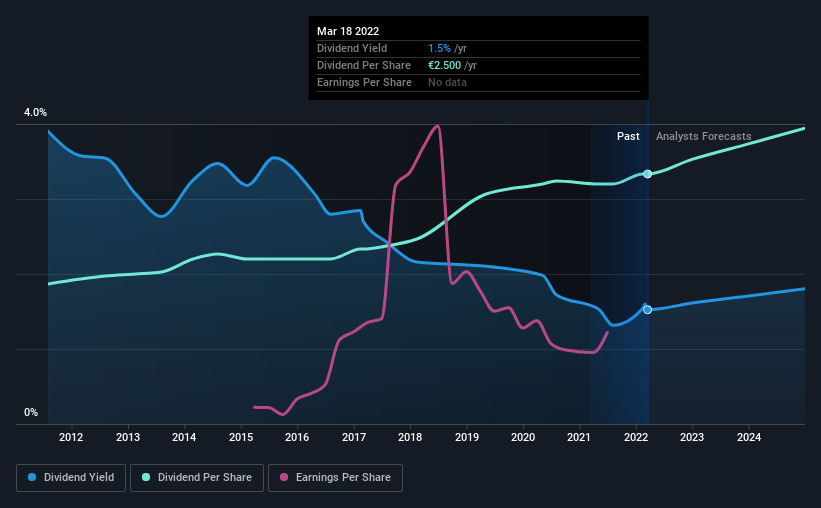Toggle the Dividend Yield legend button

(71, 478)
